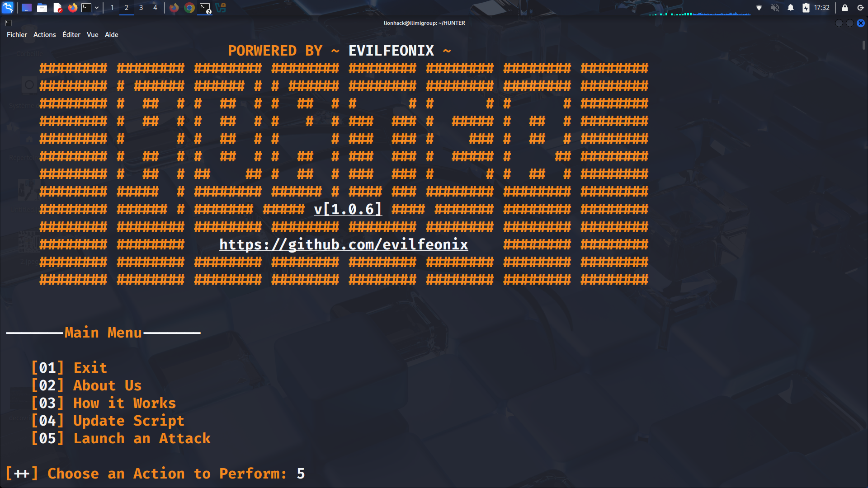This screenshot has height=488, width=868.
Task: Click the log out icon
Action: 860,8
